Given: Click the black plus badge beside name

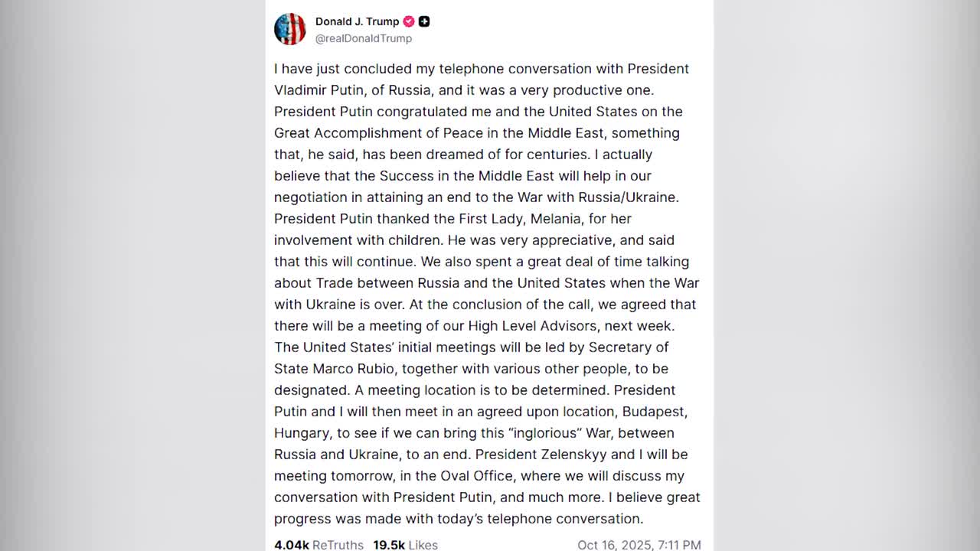Looking at the screenshot, I should coord(424,21).
